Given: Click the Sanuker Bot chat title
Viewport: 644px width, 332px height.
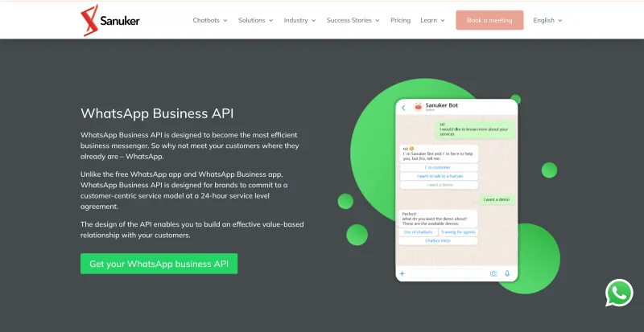Looking at the screenshot, I should [441, 105].
